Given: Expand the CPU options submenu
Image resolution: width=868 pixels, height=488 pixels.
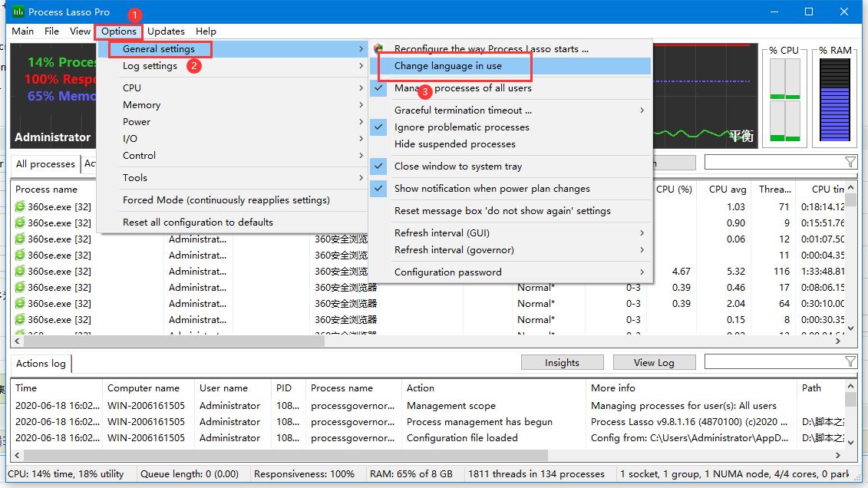Looking at the screenshot, I should 232,88.
